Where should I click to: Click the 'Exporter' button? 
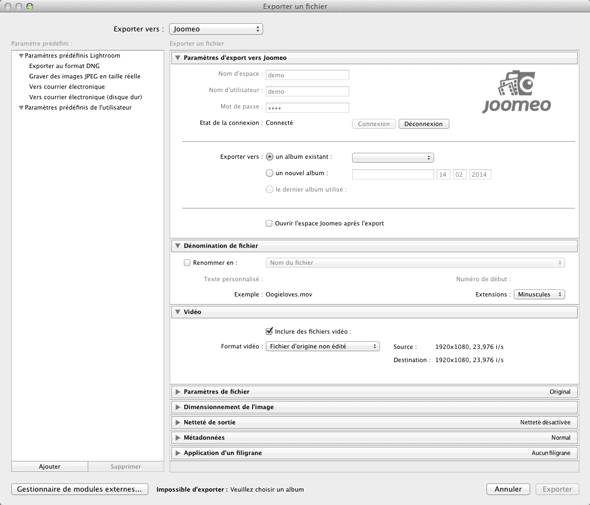(557, 489)
